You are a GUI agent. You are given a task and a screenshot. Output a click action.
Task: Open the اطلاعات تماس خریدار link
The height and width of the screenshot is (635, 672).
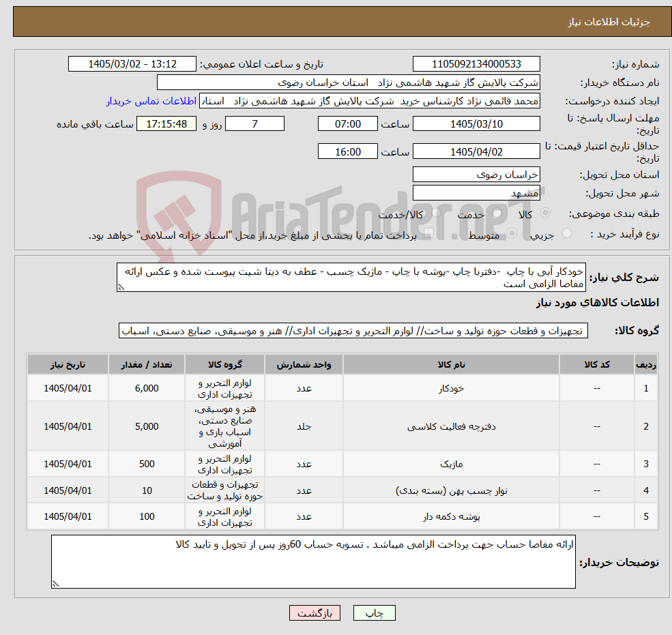(x=151, y=101)
